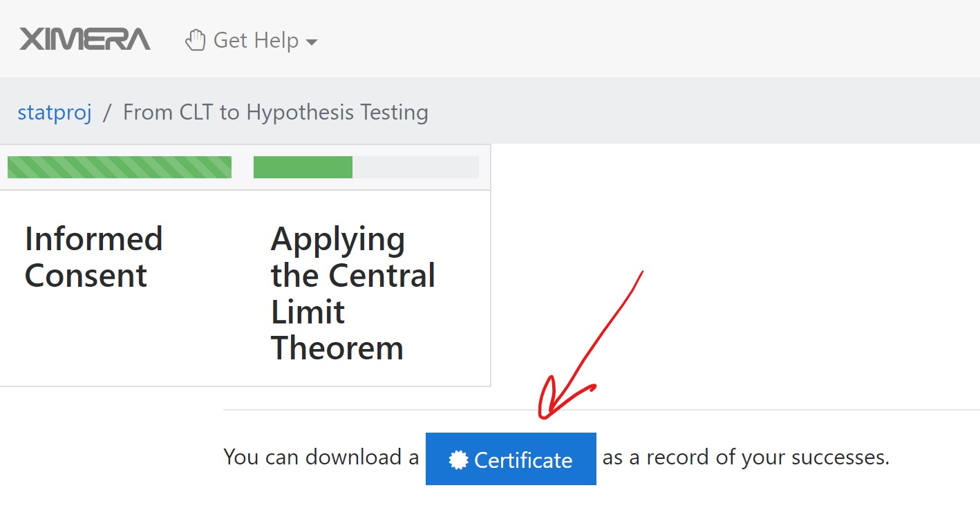Image resolution: width=980 pixels, height=528 pixels.
Task: Click the unfilled gray part of the Central Limit Theorem progress bar
Action: (x=415, y=167)
